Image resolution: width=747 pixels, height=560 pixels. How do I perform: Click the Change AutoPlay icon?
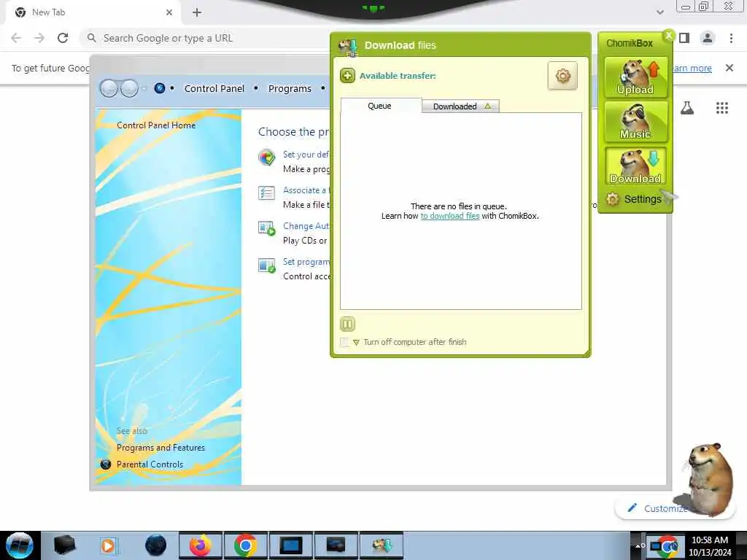click(x=267, y=228)
